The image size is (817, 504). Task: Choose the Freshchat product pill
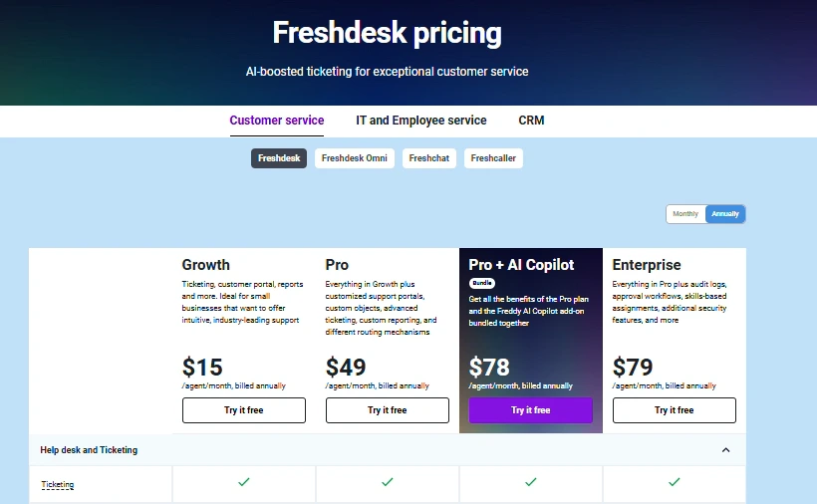428,158
